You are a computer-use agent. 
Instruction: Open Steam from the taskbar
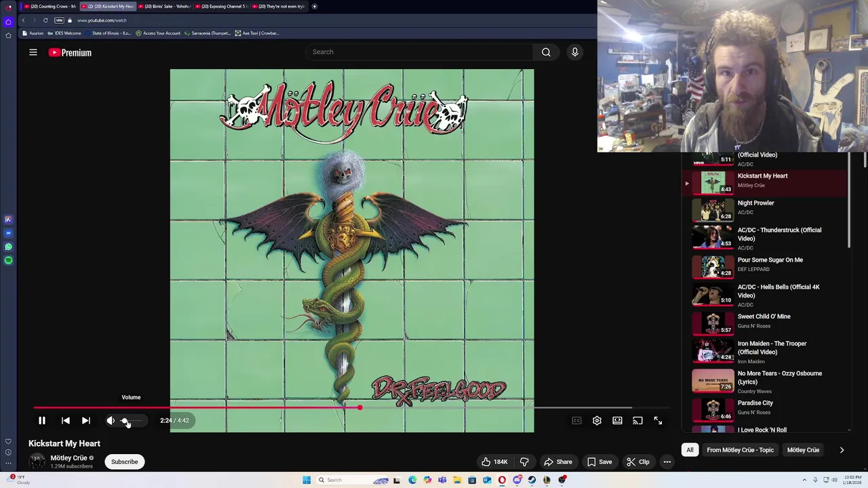tap(532, 480)
